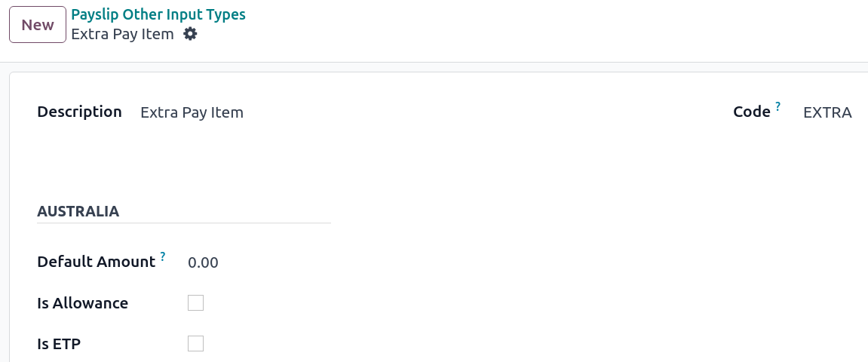
Task: Go back to Payslip Other Input Types
Action: [x=158, y=14]
